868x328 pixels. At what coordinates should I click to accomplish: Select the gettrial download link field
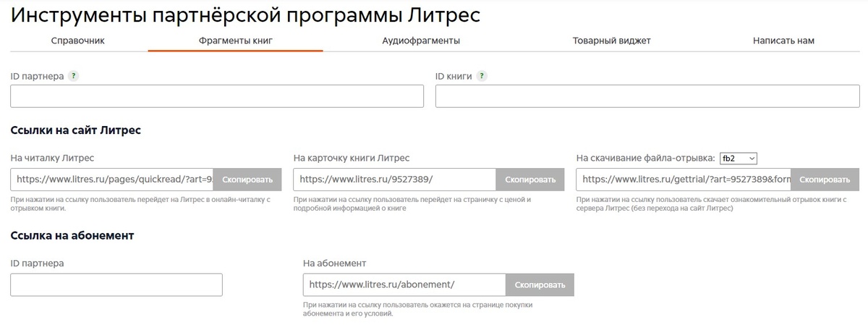(x=684, y=180)
